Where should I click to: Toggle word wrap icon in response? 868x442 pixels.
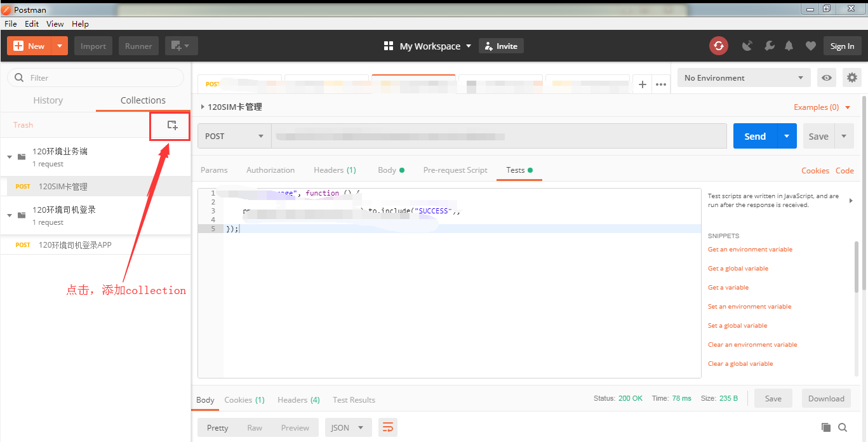tap(387, 427)
